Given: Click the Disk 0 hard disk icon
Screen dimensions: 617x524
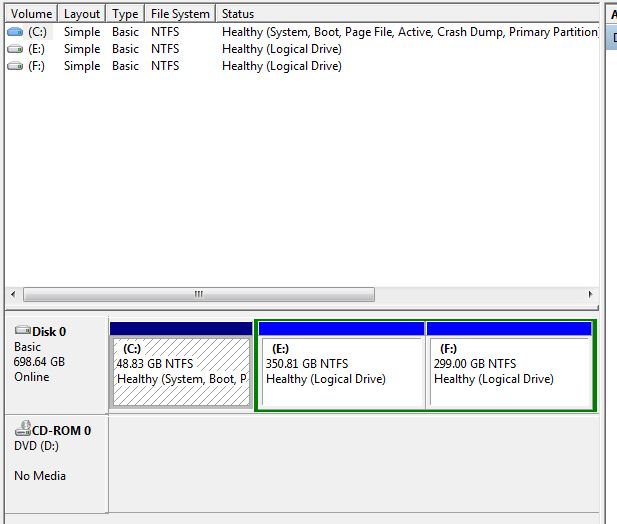Looking at the screenshot, I should point(23,331).
